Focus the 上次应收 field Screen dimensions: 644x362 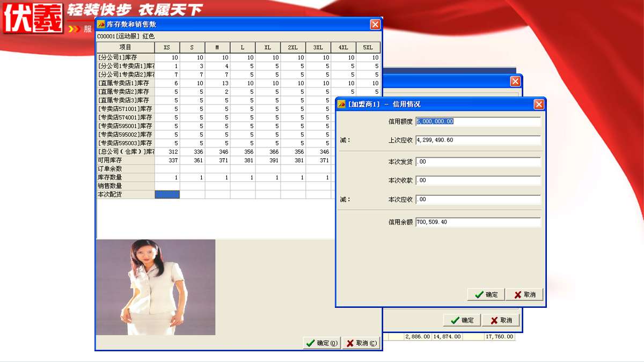pos(478,141)
